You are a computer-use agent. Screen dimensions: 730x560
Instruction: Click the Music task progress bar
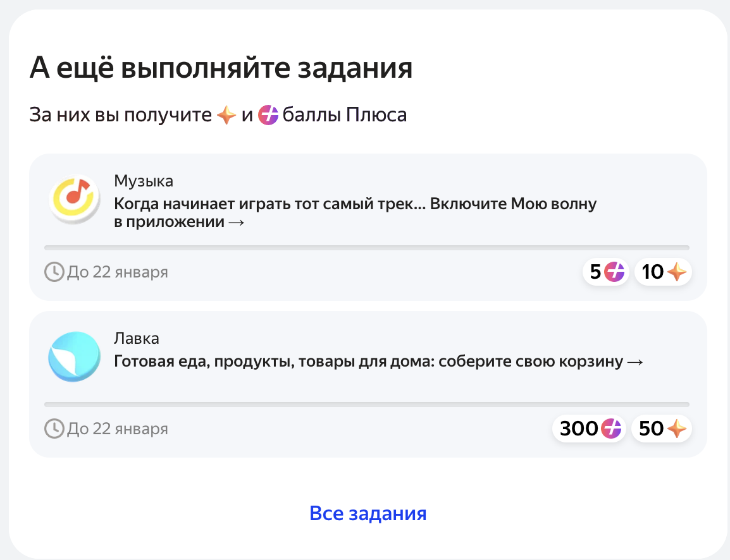coord(367,248)
